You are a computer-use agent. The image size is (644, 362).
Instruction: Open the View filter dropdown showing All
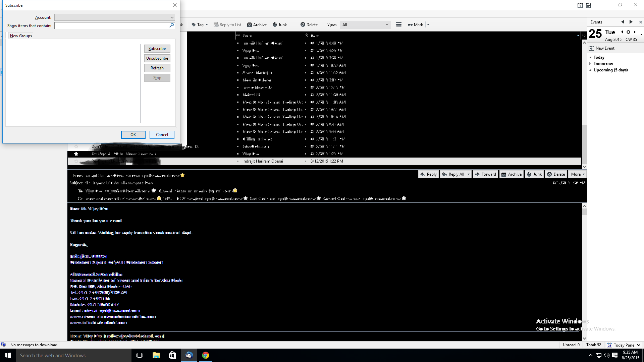click(365, 24)
